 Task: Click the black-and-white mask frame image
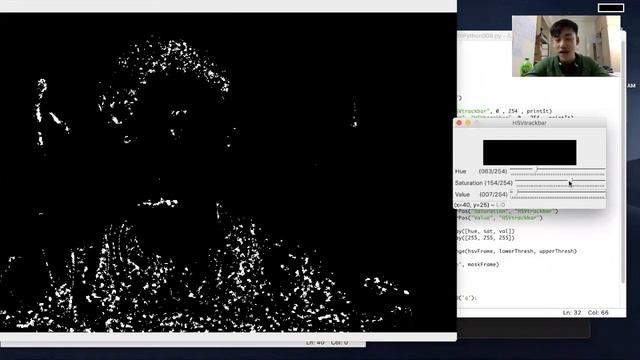tap(228, 172)
